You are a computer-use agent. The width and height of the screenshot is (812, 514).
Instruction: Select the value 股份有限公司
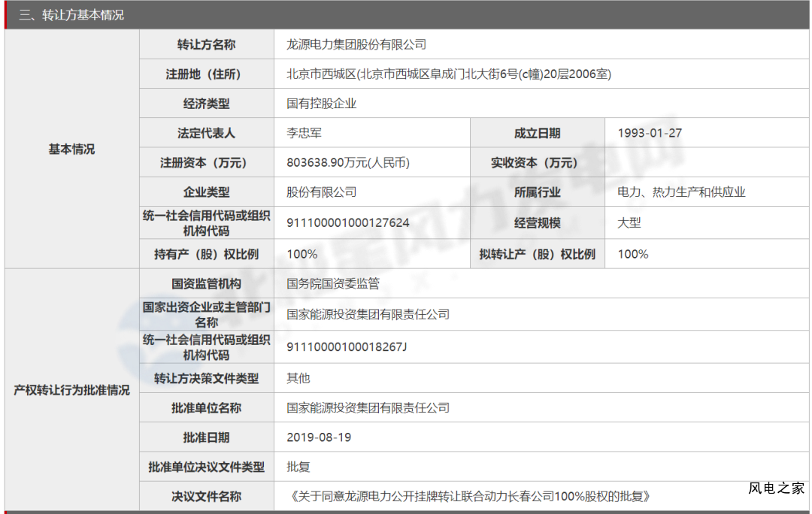coord(322,192)
